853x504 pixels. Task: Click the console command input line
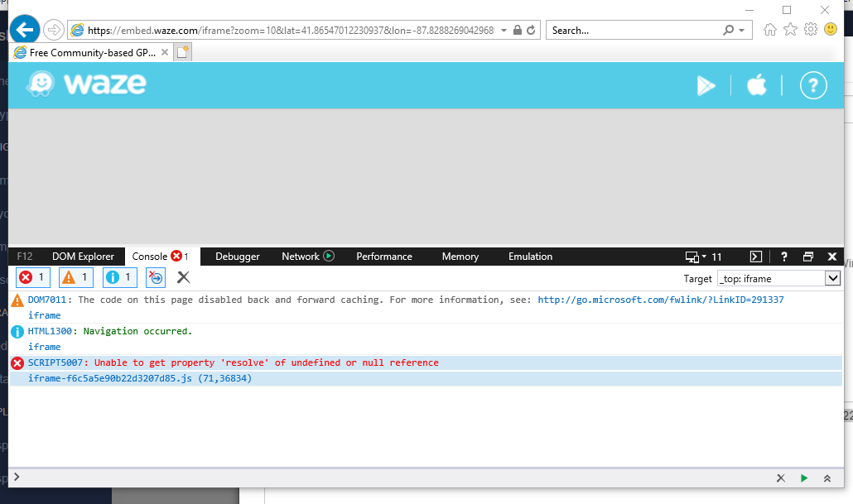[x=392, y=478]
